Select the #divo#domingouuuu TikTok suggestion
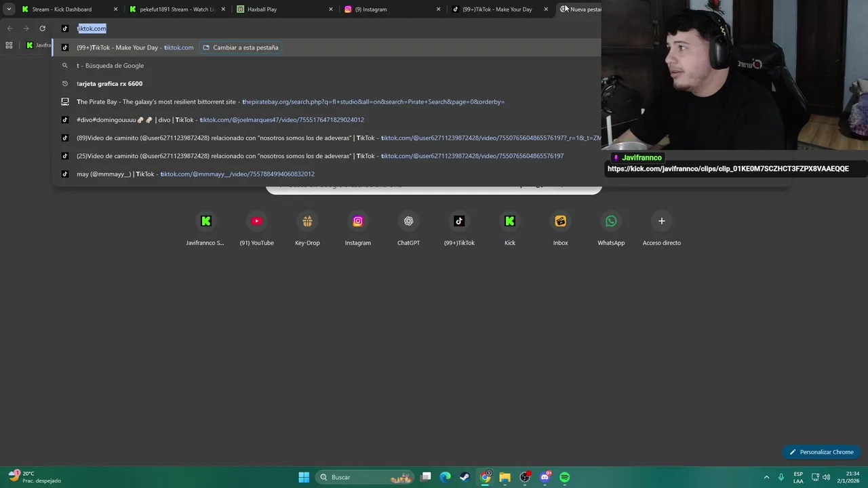This screenshot has width=868, height=488. pyautogui.click(x=327, y=120)
